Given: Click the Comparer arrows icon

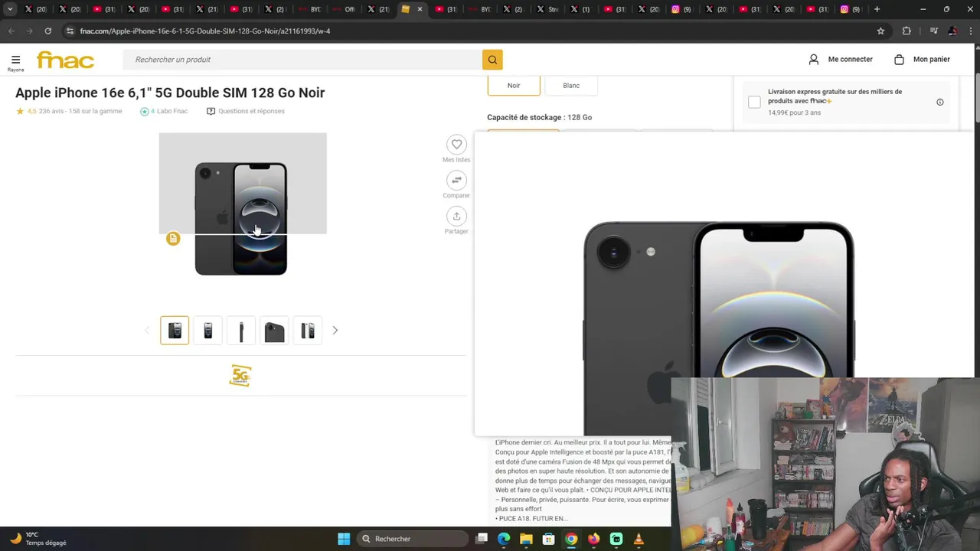Looking at the screenshot, I should click(456, 180).
